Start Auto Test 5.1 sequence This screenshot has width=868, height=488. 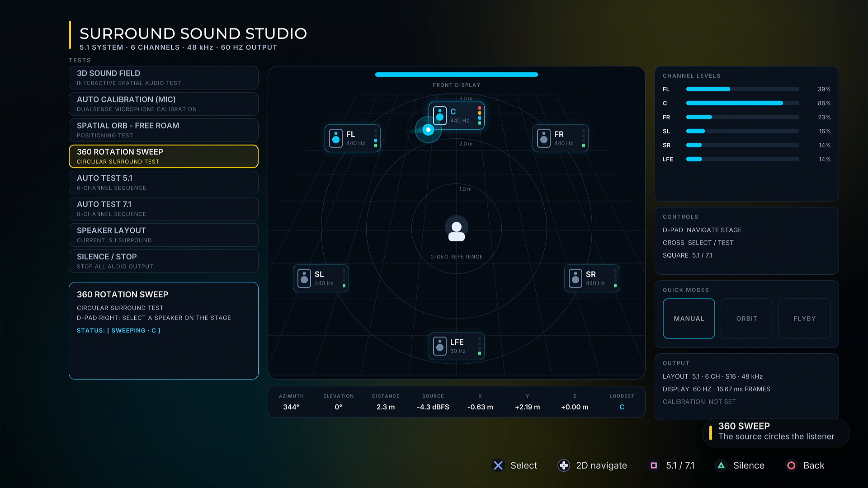point(164,183)
